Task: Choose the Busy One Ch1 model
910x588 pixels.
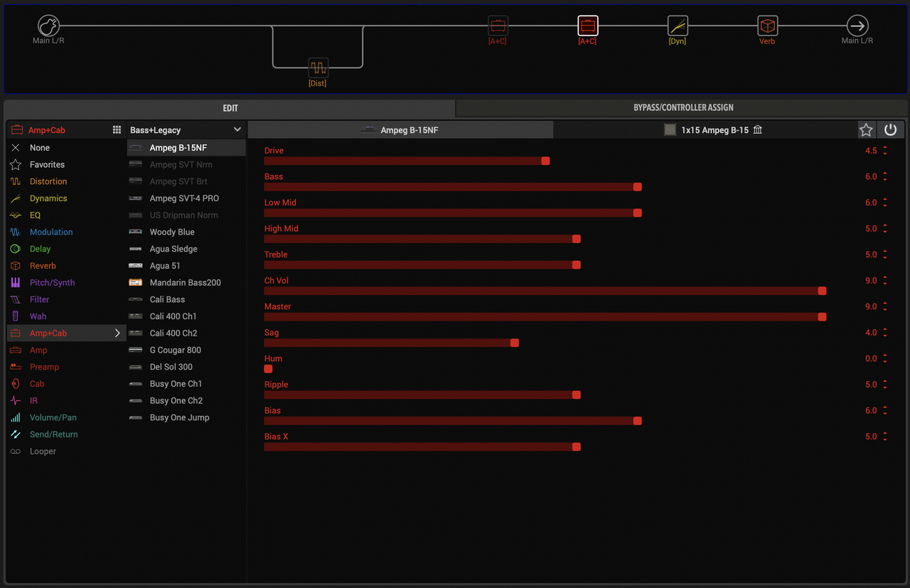Action: coord(186,384)
